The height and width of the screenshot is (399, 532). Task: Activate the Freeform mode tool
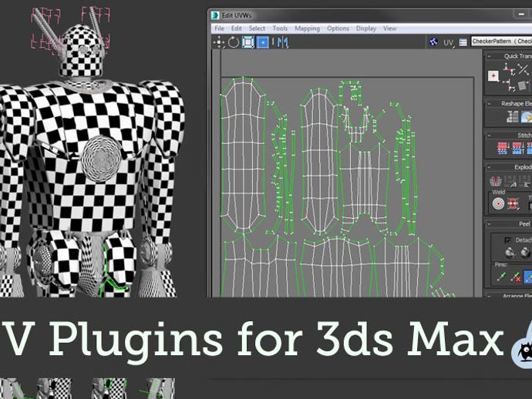(x=263, y=42)
